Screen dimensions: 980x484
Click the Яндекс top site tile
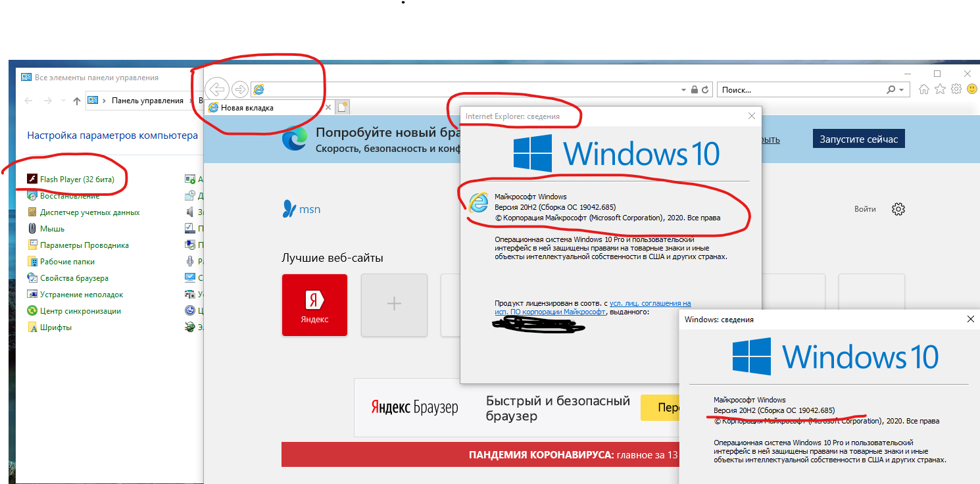(x=314, y=304)
